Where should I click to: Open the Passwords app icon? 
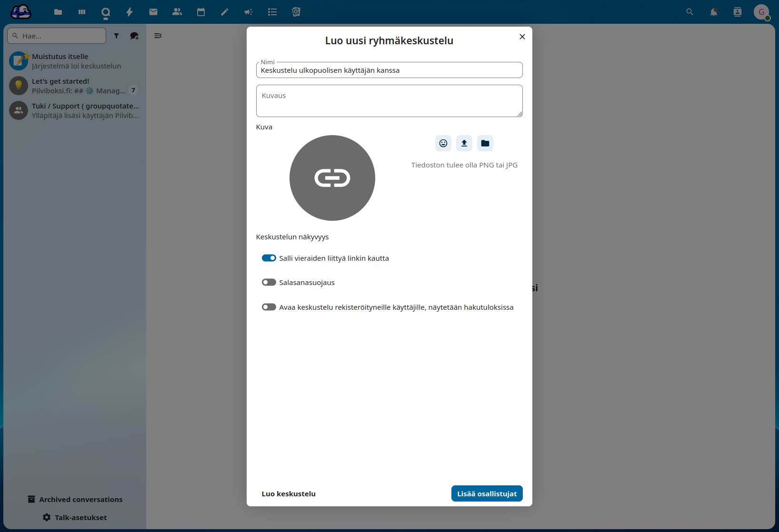pyautogui.click(x=296, y=12)
